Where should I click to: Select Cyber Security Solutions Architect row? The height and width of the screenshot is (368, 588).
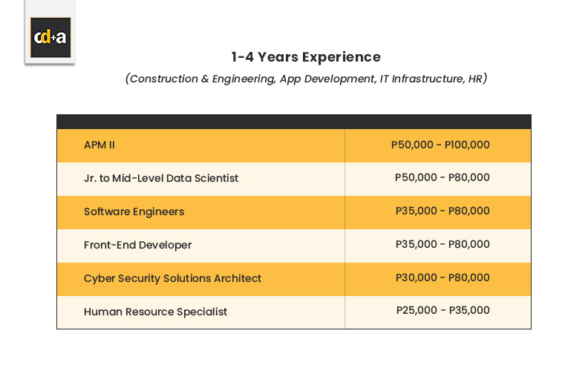(x=172, y=278)
